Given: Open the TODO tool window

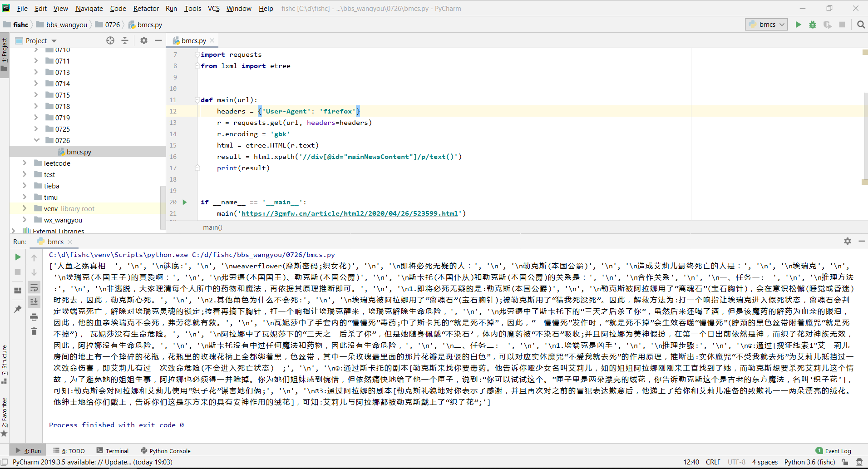Looking at the screenshot, I should click(69, 451).
